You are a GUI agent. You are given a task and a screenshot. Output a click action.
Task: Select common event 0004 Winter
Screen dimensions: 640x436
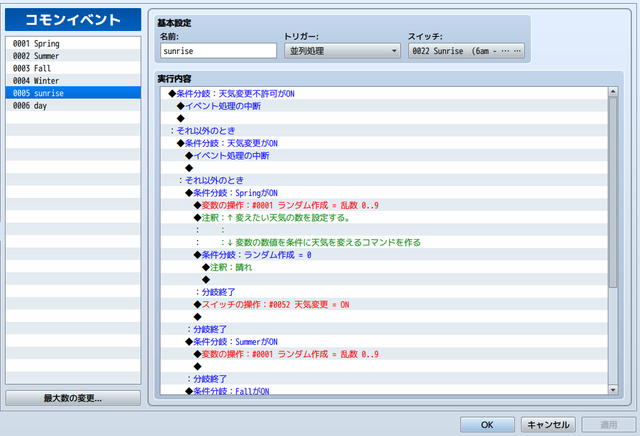(x=73, y=80)
